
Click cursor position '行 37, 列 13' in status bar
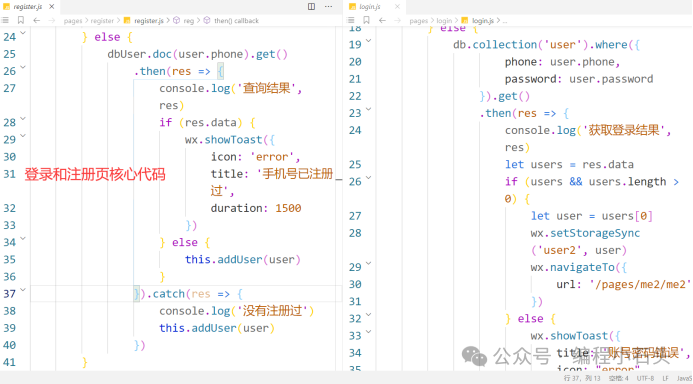coord(582,378)
